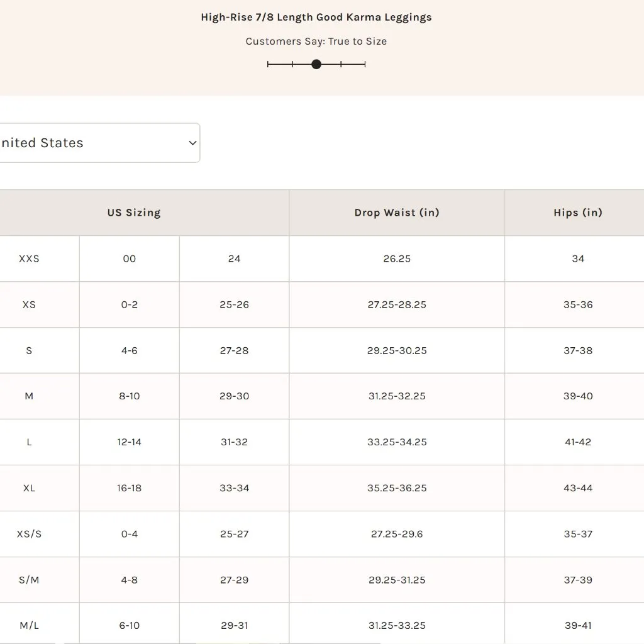The height and width of the screenshot is (644, 644).
Task: Click the US Sizing column header
Action: (134, 213)
